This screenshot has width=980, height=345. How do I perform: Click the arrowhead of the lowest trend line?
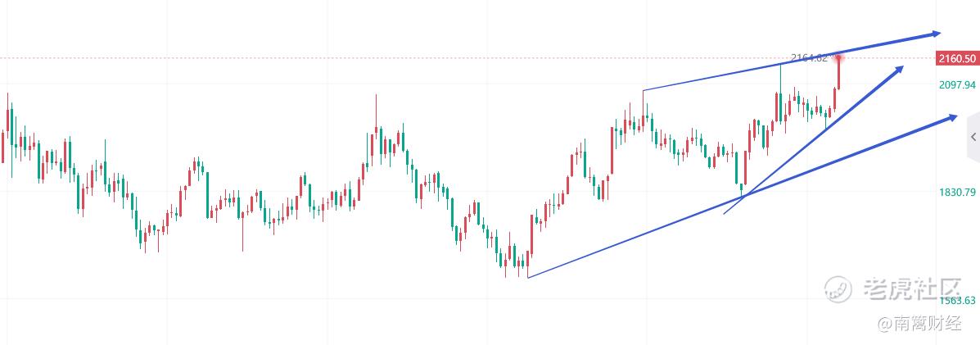pos(951,118)
